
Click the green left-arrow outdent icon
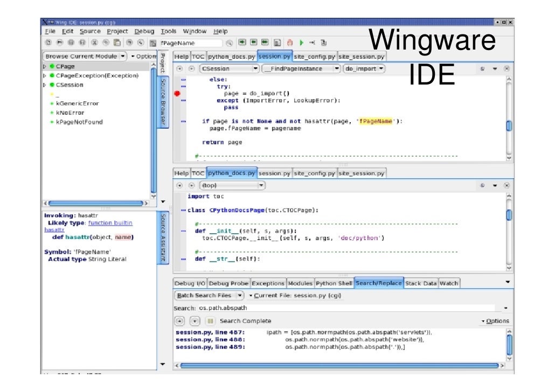(x=253, y=43)
